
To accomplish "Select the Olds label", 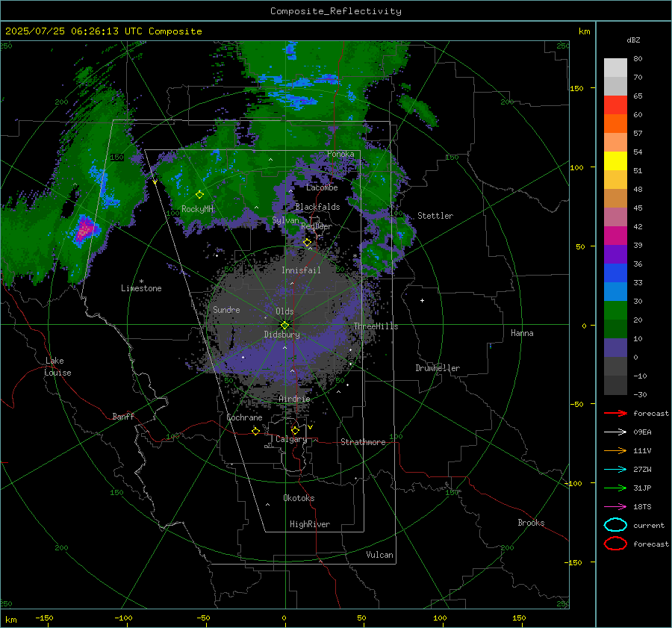I will (284, 311).
